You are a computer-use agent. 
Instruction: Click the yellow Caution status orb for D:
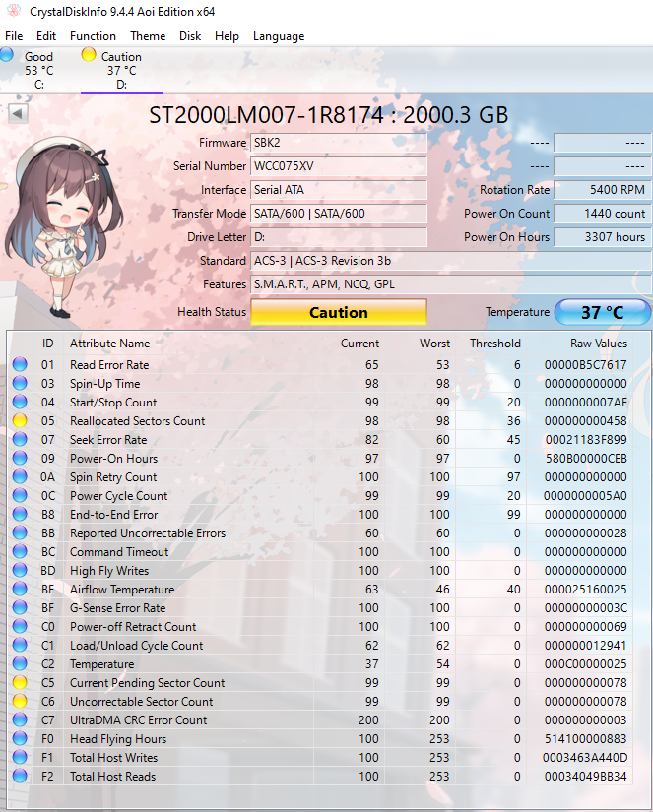click(x=89, y=54)
